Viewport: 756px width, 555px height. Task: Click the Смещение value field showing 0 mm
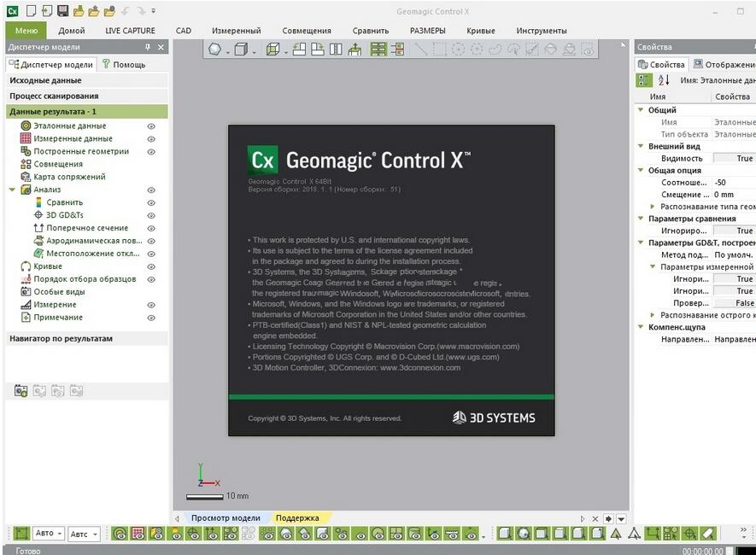[x=735, y=194]
